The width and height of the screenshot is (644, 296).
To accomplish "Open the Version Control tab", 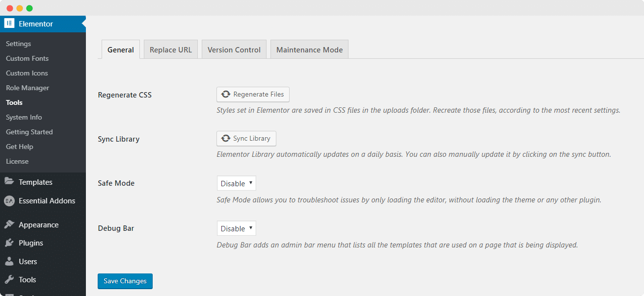I will tap(234, 49).
